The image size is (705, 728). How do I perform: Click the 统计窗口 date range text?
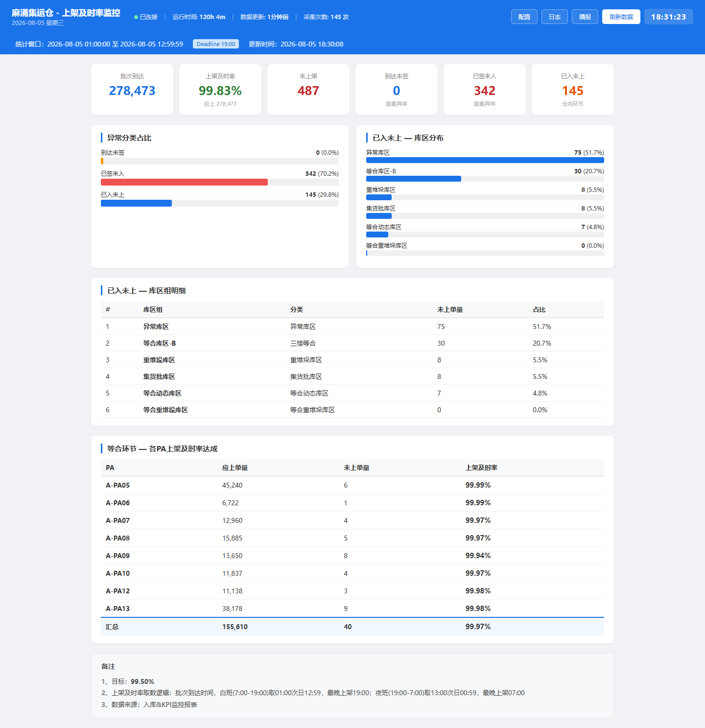tap(99, 44)
